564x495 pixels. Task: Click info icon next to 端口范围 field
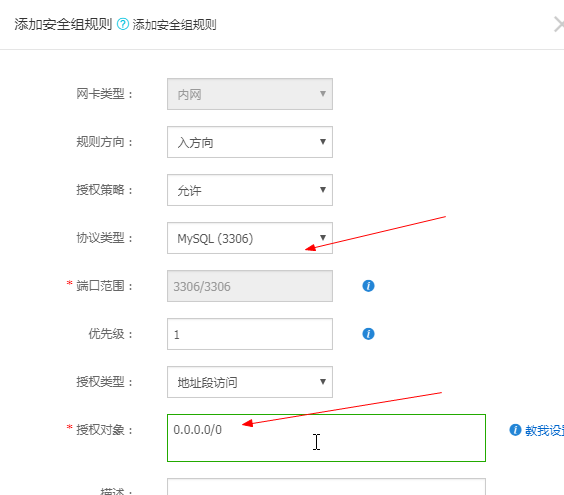(x=368, y=286)
